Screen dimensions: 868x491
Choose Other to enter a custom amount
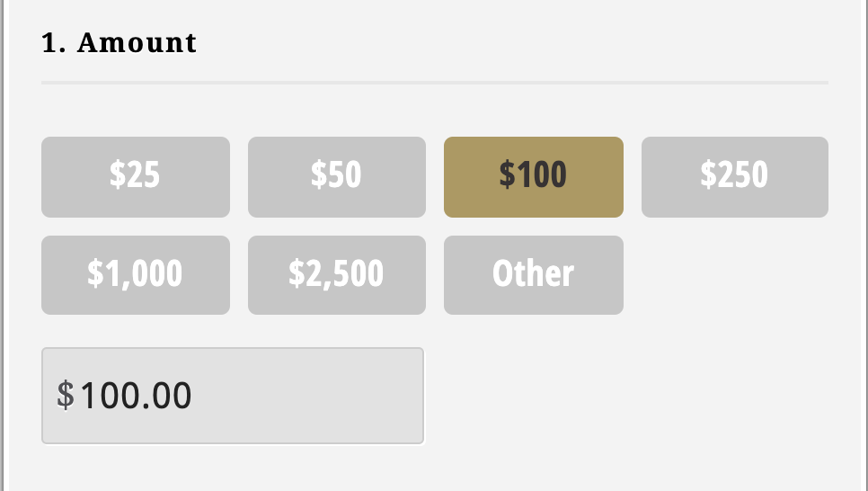[x=533, y=274]
